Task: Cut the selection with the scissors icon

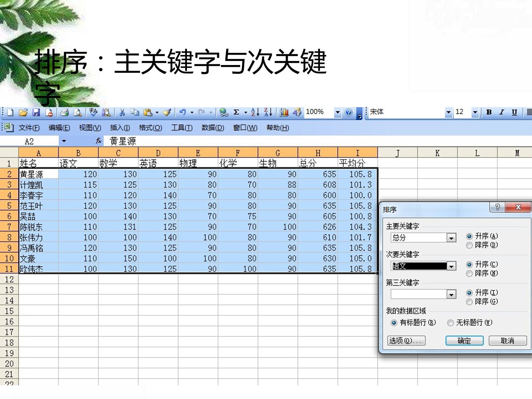Action: (122, 112)
